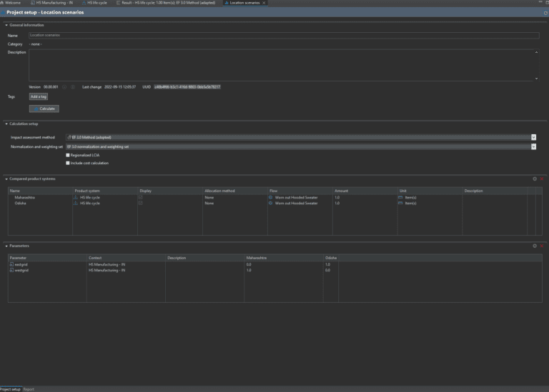Switch to the Report tab at bottom
This screenshot has height=392, width=549.
29,389
